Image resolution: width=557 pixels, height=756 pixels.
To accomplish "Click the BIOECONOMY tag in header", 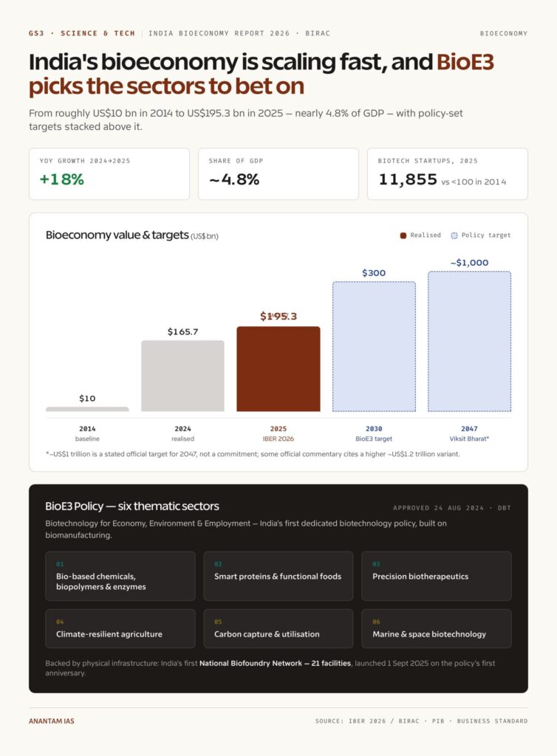I will click(504, 33).
